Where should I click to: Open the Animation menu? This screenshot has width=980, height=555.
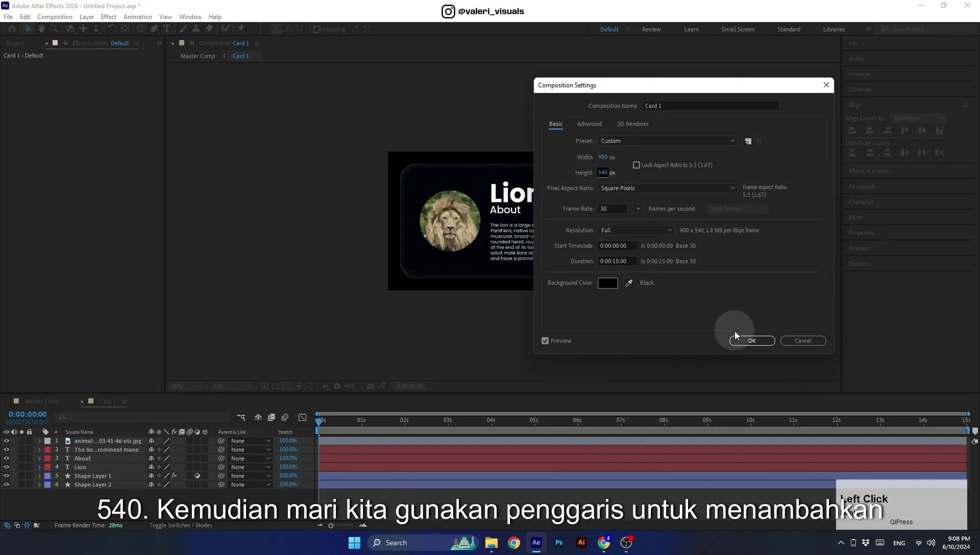(x=138, y=17)
